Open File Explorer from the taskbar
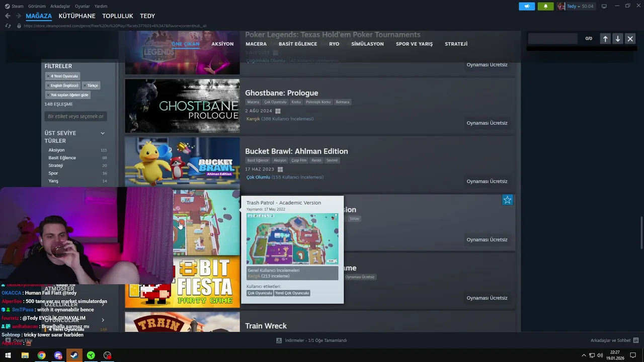This screenshot has width=644, height=362. (x=25, y=355)
